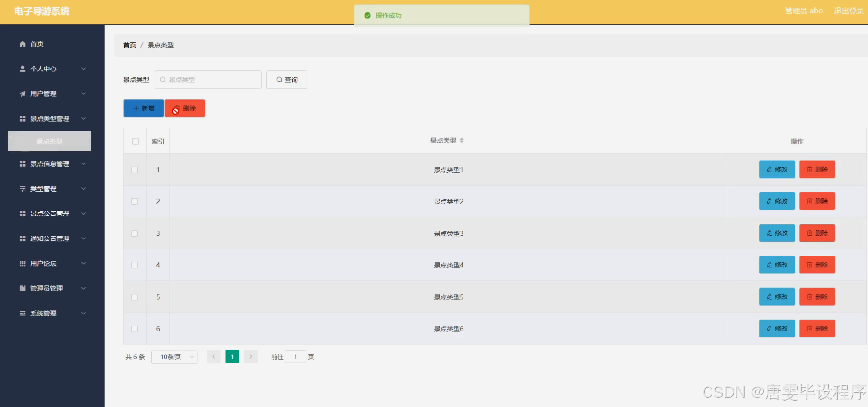Image resolution: width=868 pixels, height=407 pixels.
Task: Click the grid icon for 景点信息管理
Action: tap(23, 164)
